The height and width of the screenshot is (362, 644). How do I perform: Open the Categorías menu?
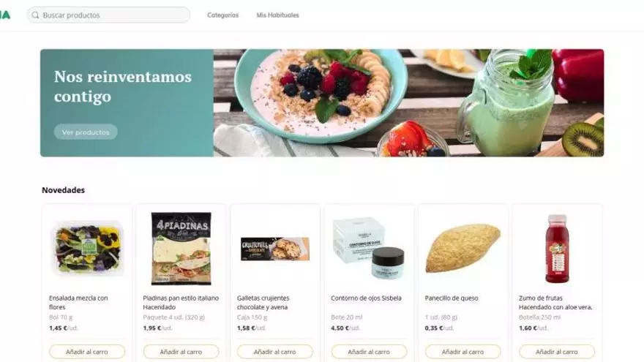coord(222,15)
